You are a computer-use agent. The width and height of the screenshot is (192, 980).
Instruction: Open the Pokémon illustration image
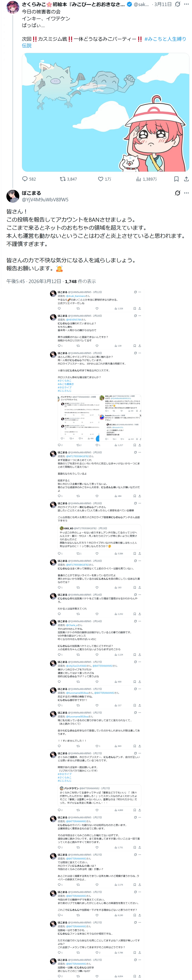(105, 112)
